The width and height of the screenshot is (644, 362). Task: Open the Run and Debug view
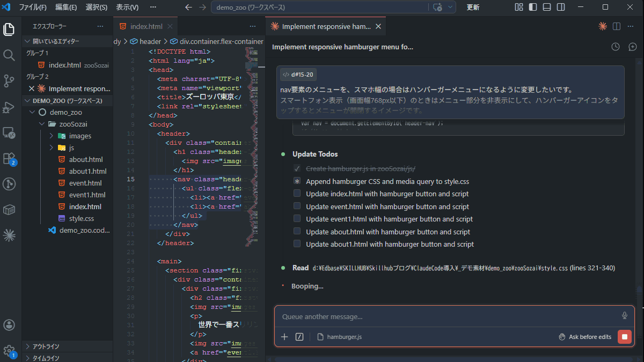9,107
